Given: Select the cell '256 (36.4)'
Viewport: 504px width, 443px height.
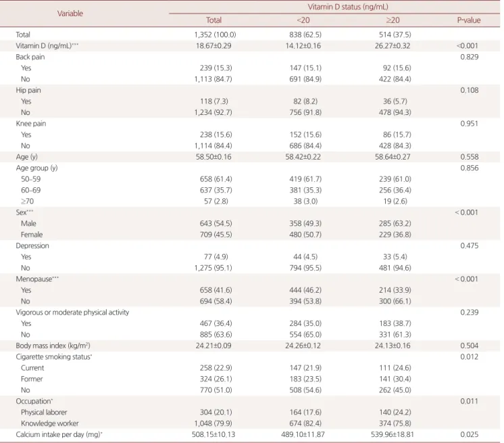Looking at the screenshot, I should tap(395, 190).
